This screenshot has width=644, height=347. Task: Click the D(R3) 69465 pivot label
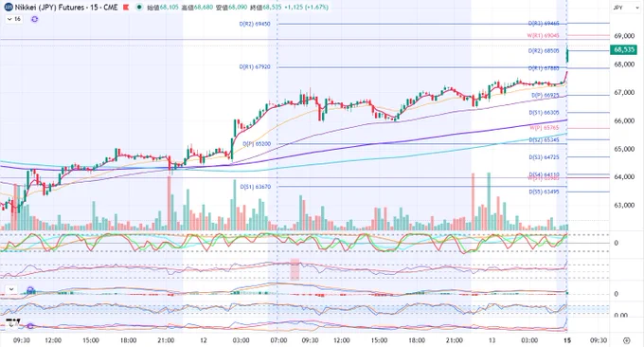544,24
